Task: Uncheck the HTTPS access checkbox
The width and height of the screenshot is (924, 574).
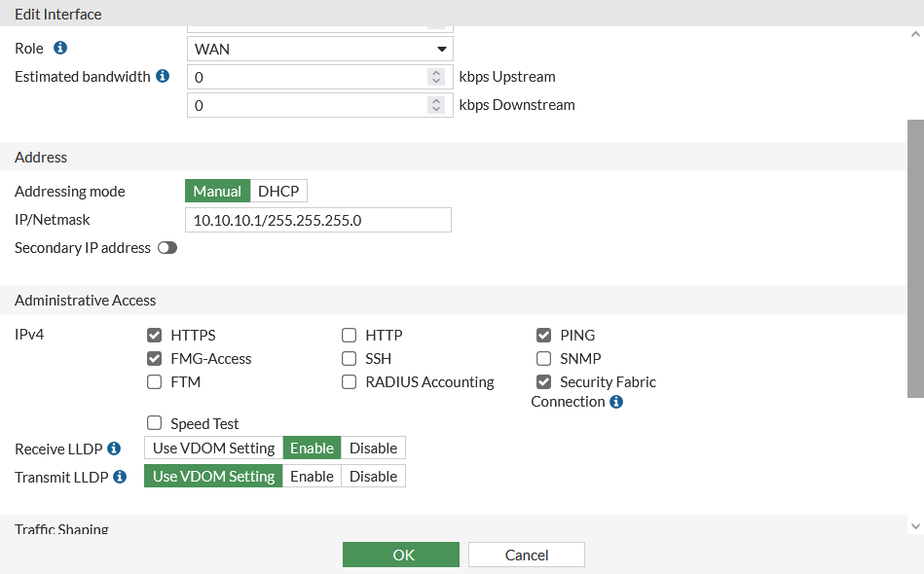Action: click(155, 336)
